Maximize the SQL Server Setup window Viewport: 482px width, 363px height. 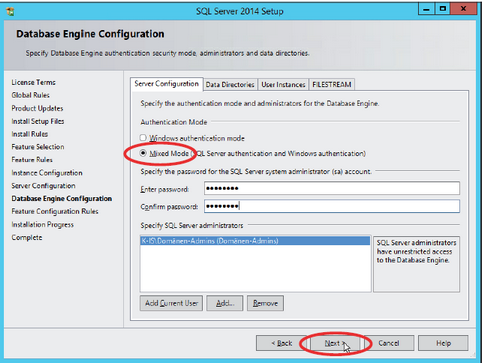point(443,9)
